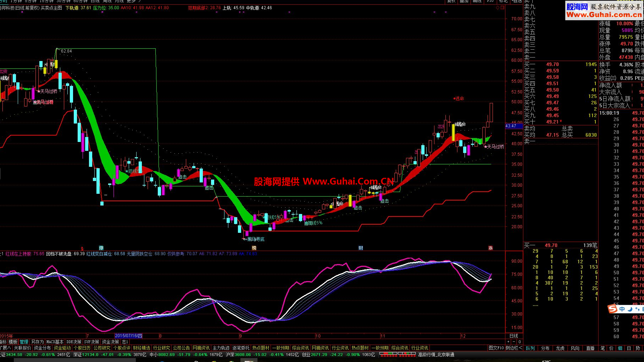This screenshot has height=362, width=644.
Task: Open the 逐笔委托 bottom tab
Action: click(241, 348)
